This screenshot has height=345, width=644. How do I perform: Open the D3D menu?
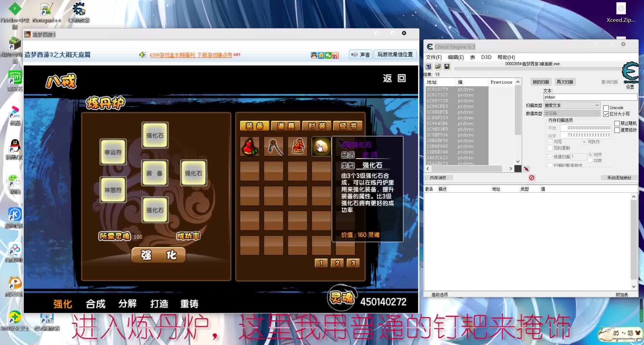click(x=486, y=57)
